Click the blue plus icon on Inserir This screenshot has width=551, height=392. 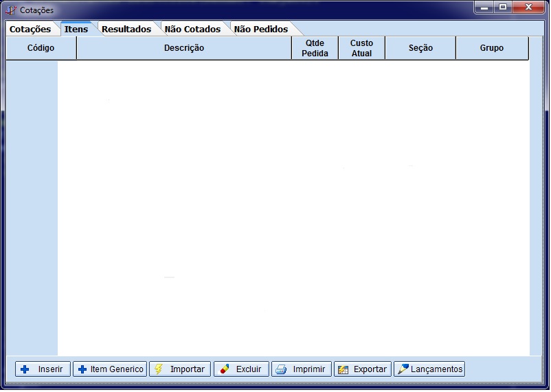25,369
